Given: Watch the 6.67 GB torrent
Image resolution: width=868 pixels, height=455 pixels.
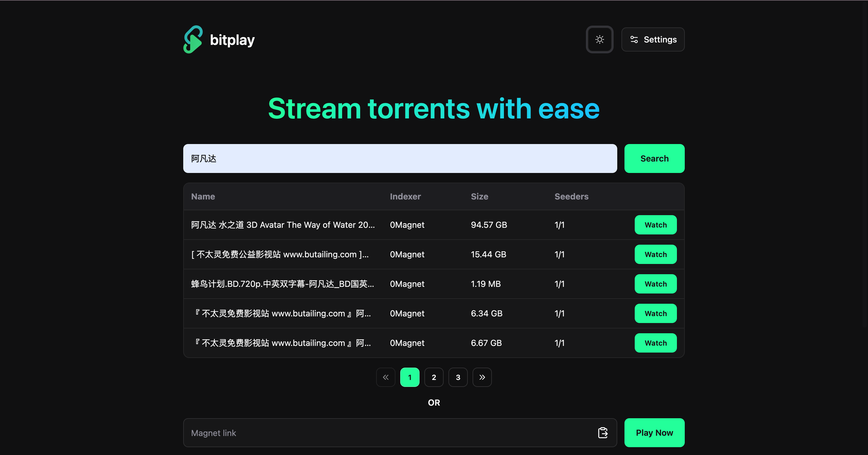Looking at the screenshot, I should point(656,343).
